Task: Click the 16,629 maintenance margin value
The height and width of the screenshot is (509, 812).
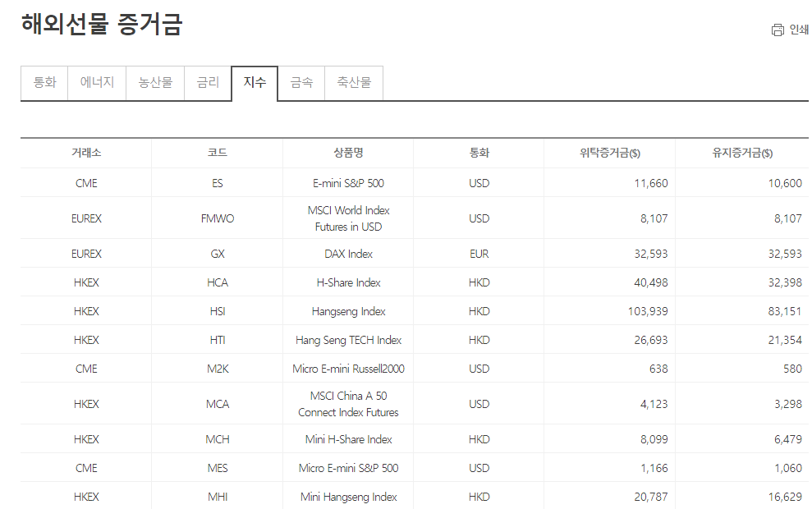Action: (785, 497)
